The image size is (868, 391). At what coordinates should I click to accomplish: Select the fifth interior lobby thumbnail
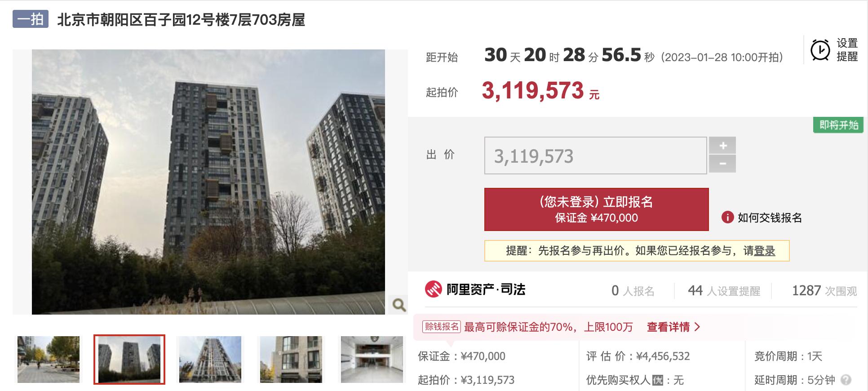[x=372, y=360]
